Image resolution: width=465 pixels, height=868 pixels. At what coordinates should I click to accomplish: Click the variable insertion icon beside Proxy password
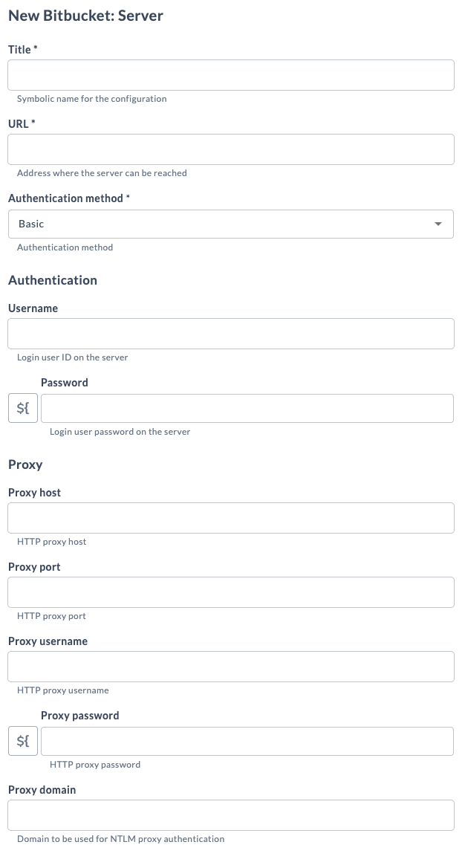tap(22, 741)
